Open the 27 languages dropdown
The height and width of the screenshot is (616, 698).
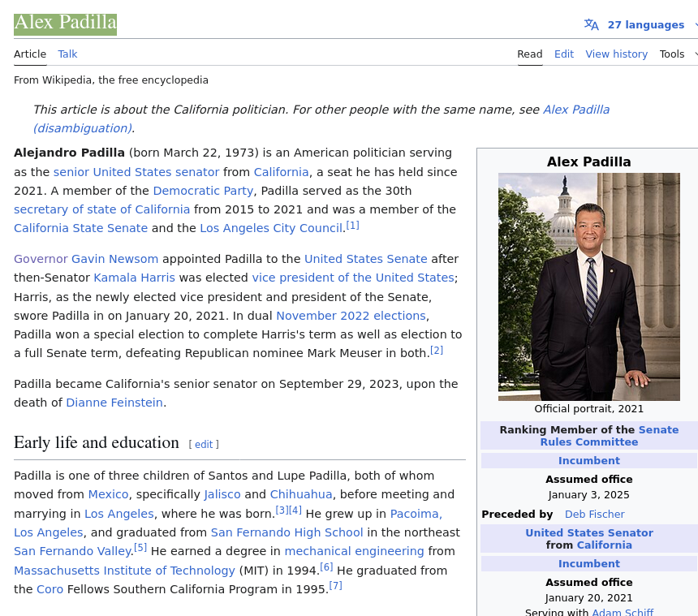point(646,25)
